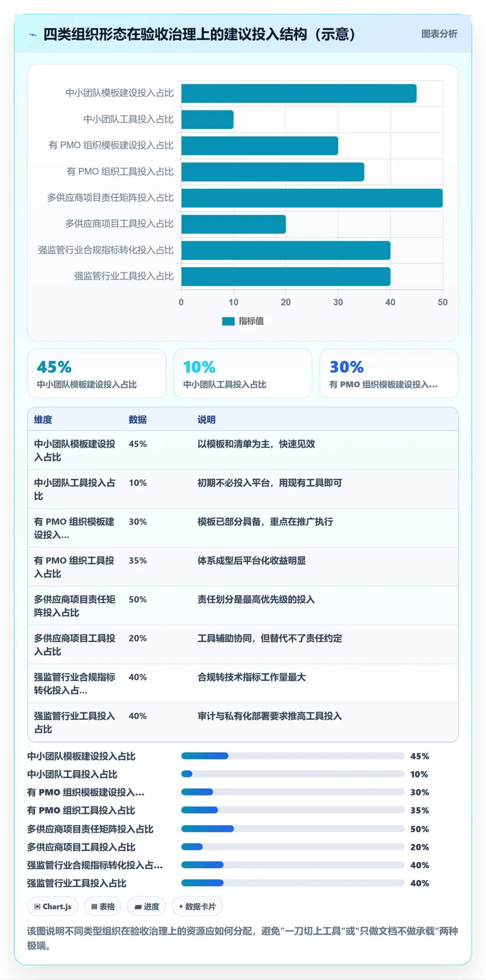Click table value 35% in PMO tools row

[137, 560]
